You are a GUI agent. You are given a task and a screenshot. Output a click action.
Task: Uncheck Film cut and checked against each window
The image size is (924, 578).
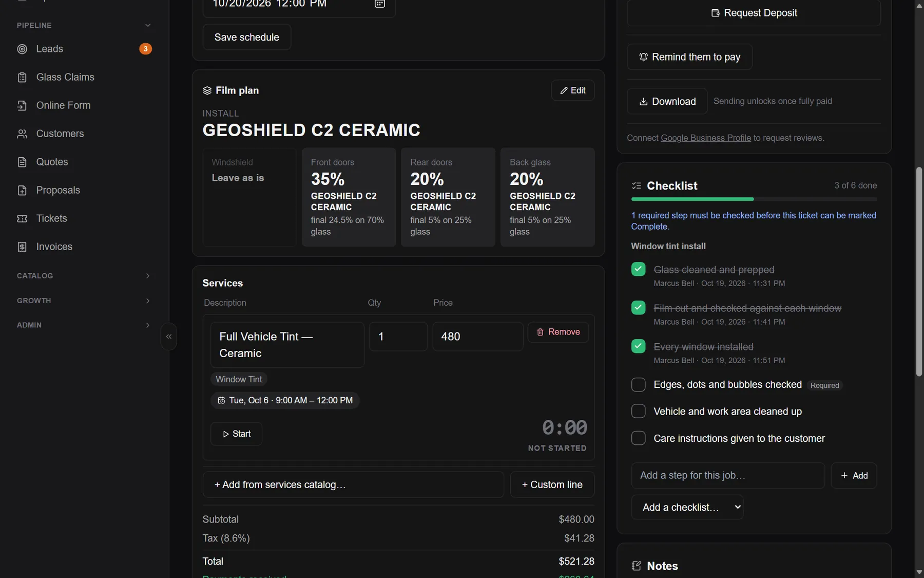pyautogui.click(x=638, y=308)
